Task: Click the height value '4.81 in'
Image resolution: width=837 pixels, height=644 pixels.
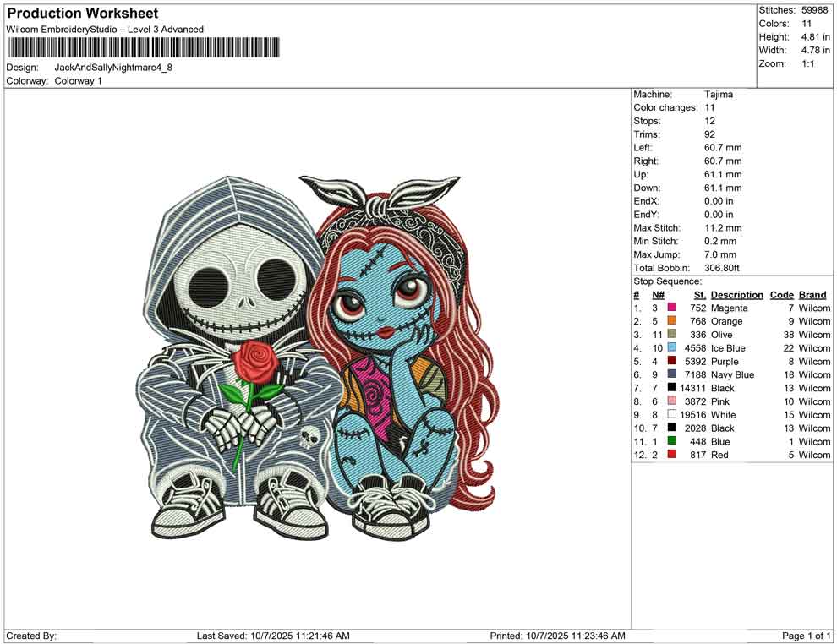Action: click(815, 37)
